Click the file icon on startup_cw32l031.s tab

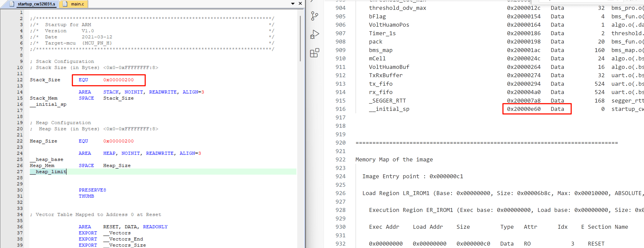12,4
